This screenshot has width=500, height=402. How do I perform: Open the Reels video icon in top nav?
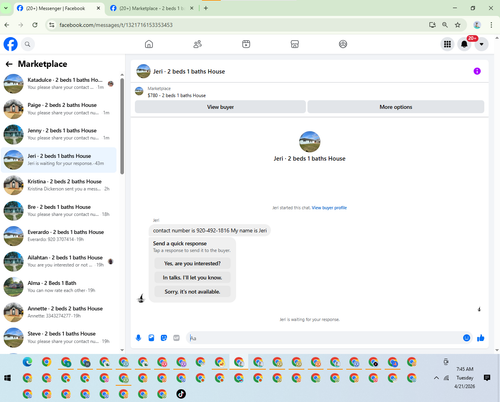click(246, 44)
